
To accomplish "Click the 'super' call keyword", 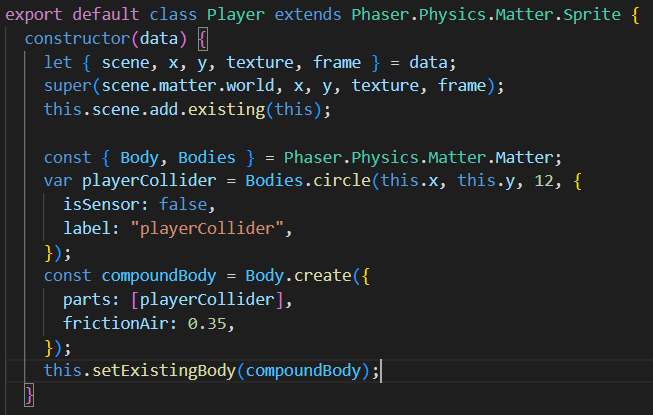I will (x=68, y=86).
